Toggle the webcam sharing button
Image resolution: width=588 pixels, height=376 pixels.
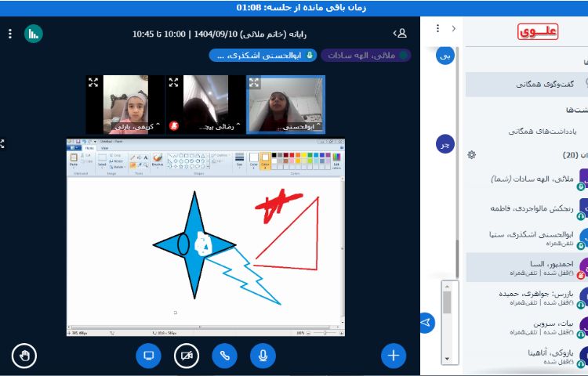pos(186,356)
